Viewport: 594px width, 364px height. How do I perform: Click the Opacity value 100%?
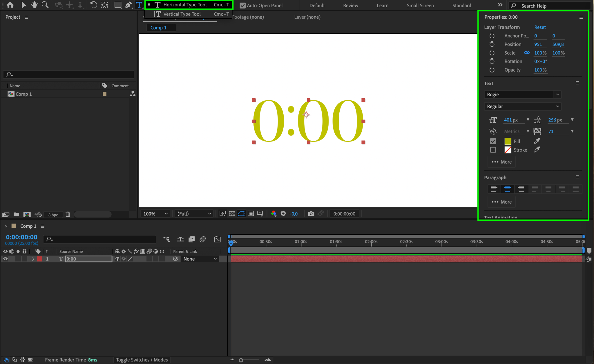[540, 70]
